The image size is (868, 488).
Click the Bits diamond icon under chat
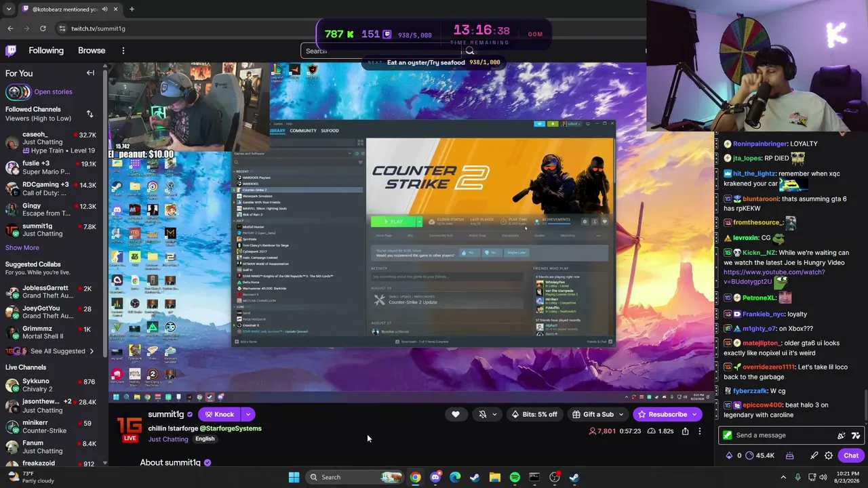coord(729,455)
